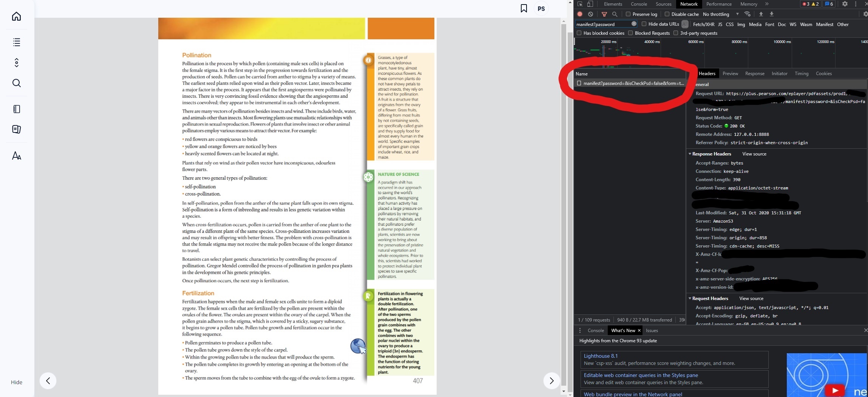
Task: Open the notebook icon in sidebar
Action: (16, 109)
